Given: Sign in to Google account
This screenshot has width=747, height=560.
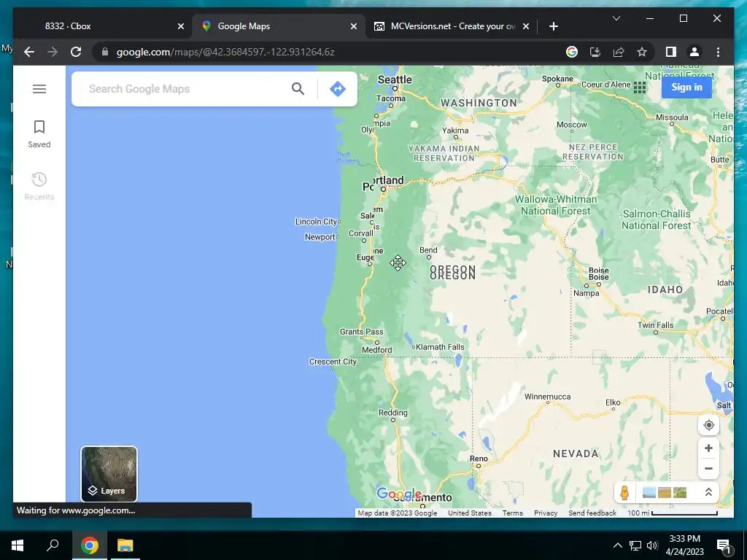Looking at the screenshot, I should pyautogui.click(x=686, y=87).
